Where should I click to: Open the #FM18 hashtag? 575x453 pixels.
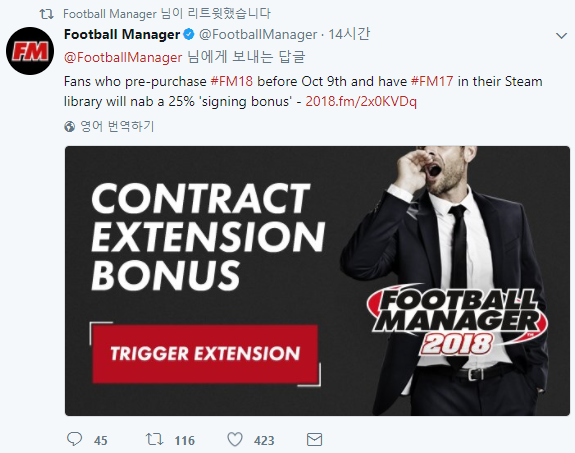coord(231,81)
